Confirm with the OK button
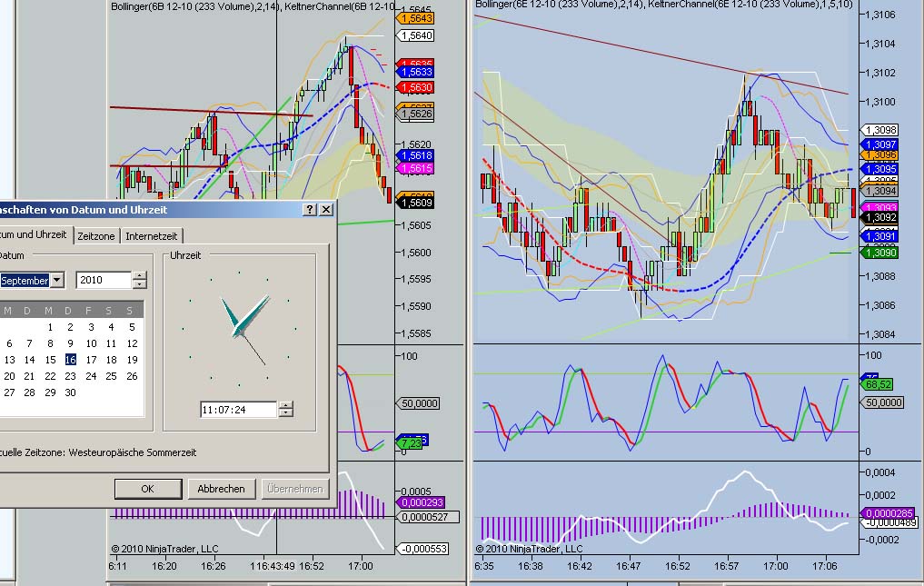The width and height of the screenshot is (924, 586). [148, 489]
